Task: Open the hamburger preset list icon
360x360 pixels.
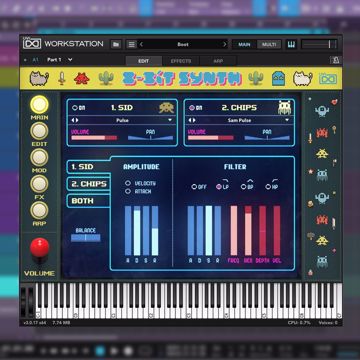Action: point(132,44)
